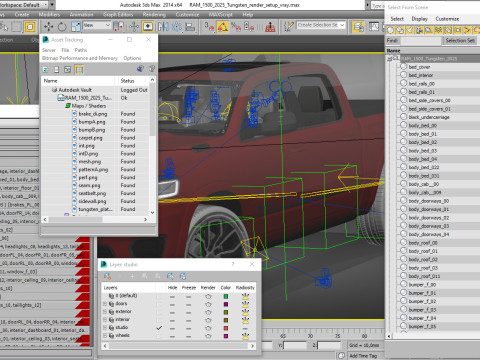Open the Customize menu in main menubar
Screen dimensions: 480x360
point(187,15)
